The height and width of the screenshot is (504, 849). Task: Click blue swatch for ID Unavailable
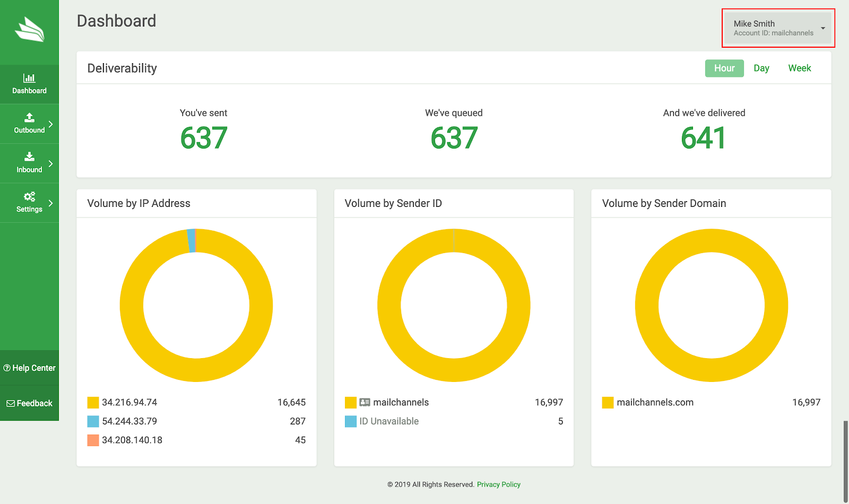point(350,421)
